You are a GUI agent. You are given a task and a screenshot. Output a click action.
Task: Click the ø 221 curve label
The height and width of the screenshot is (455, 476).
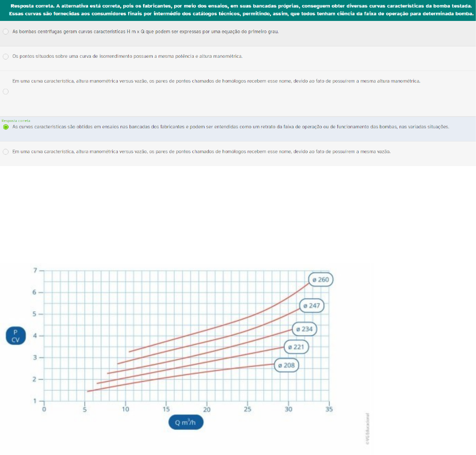tap(296, 348)
